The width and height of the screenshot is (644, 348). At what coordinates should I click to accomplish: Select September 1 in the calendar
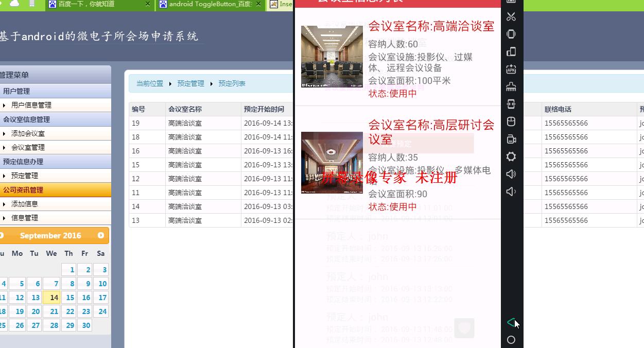tap(68, 269)
